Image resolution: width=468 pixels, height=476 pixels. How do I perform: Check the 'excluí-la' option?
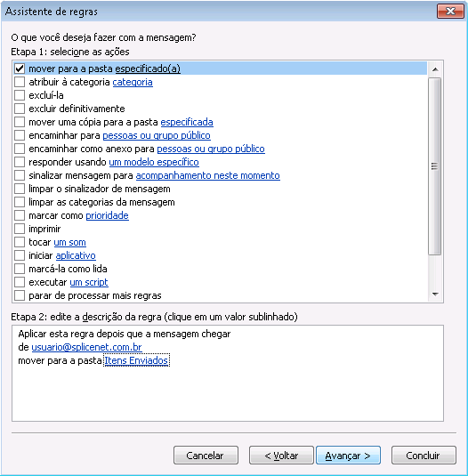[20, 95]
